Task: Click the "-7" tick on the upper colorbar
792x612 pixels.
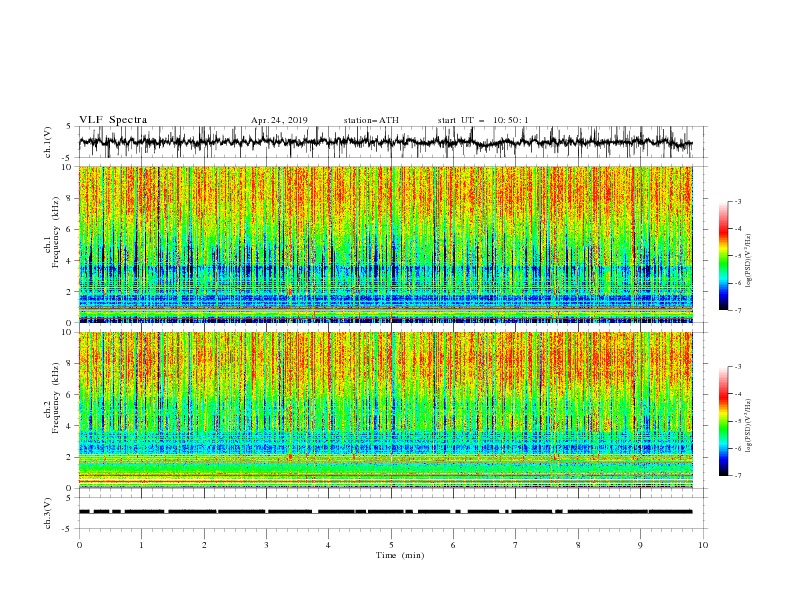Action: tap(738, 310)
